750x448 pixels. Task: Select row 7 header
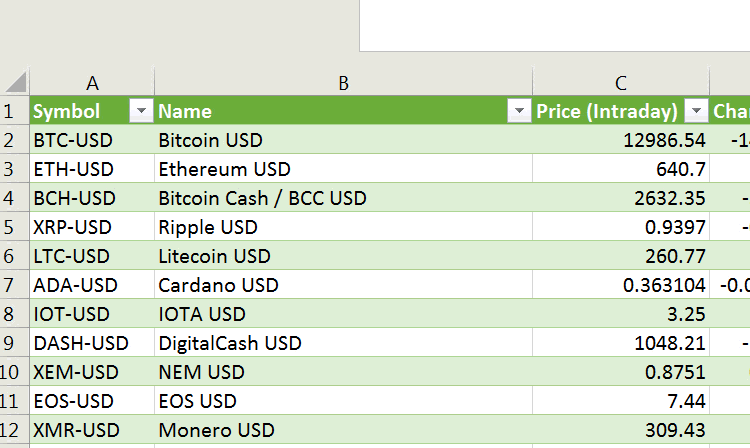pyautogui.click(x=14, y=285)
